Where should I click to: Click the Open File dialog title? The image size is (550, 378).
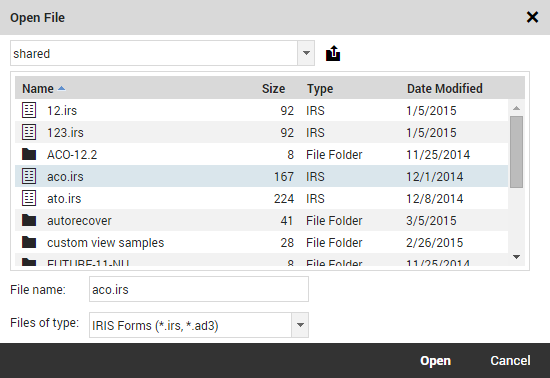(x=38, y=18)
